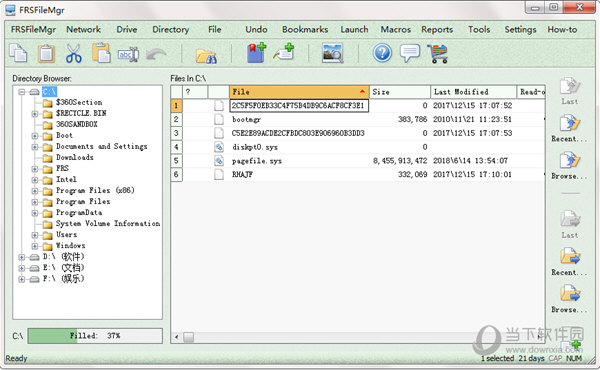The width and height of the screenshot is (600, 370).
Task: Select the Downloads folder in tree
Action: [75, 158]
